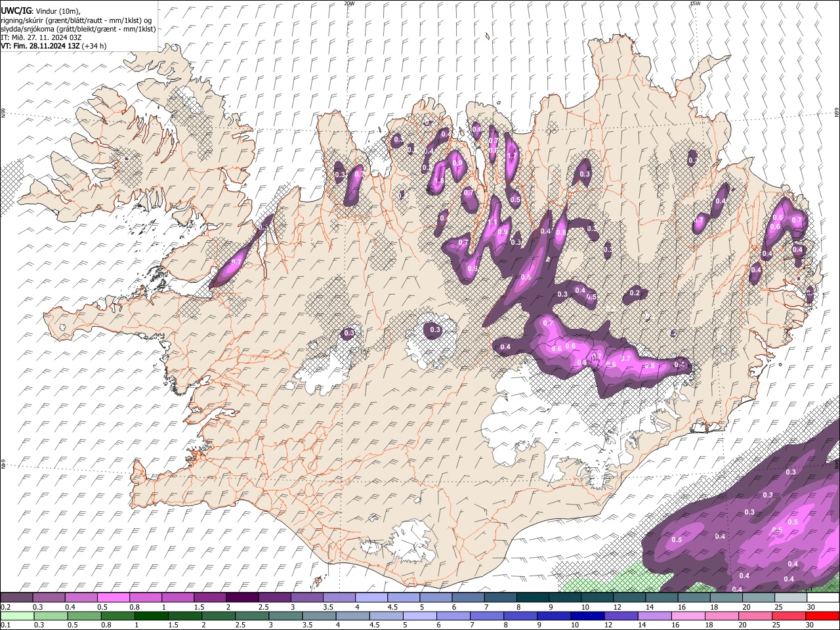Pick the light periwinkle 4 swatch in upper legend
The height and width of the screenshot is (630, 840).
pyautogui.click(x=371, y=598)
